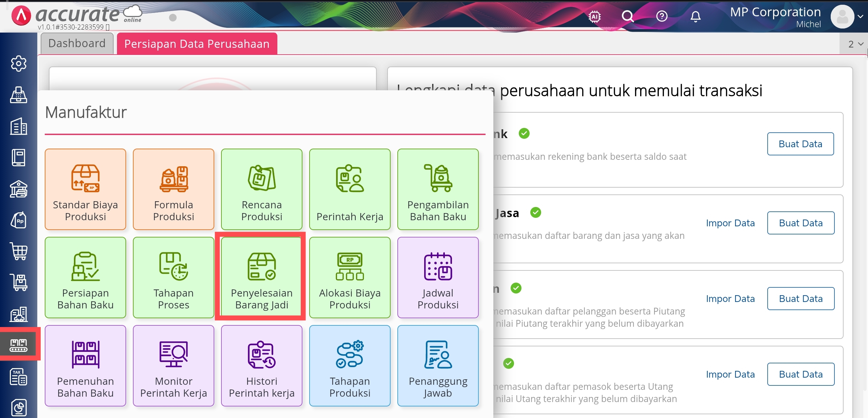The width and height of the screenshot is (868, 418).
Task: Open Standar Biaya Produksi tile
Action: click(x=85, y=189)
